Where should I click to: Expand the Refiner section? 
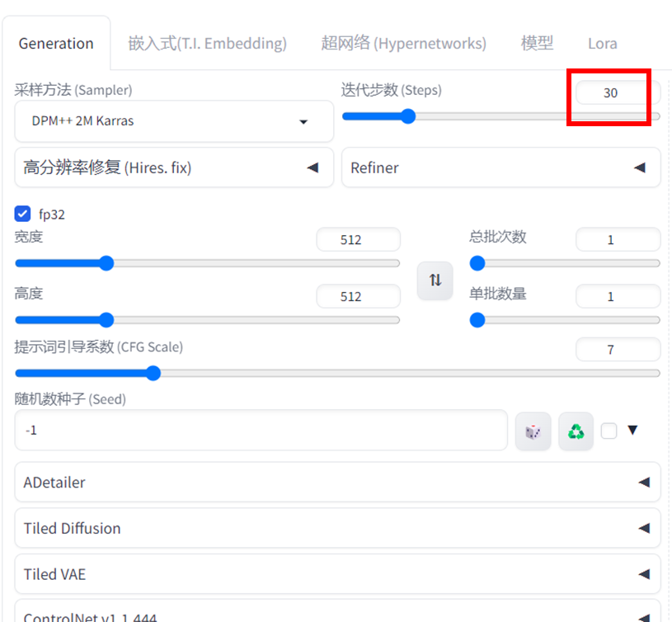click(501, 167)
